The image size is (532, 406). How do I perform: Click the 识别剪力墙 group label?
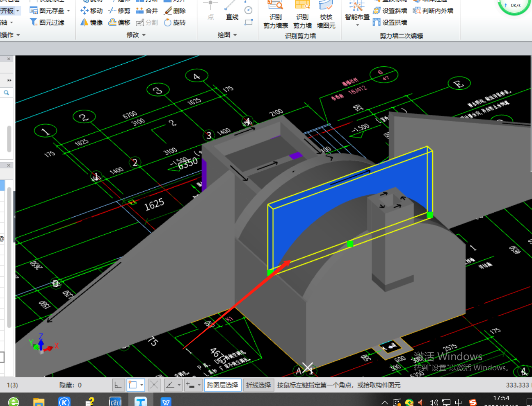[300, 36]
